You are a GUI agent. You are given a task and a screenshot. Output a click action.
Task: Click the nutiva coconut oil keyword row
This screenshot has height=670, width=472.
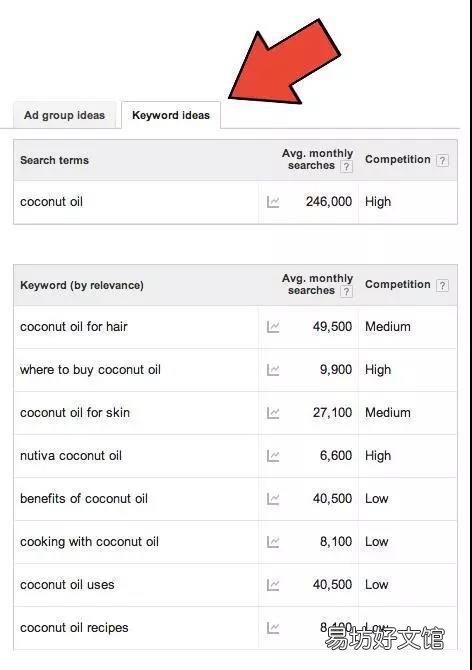[x=235, y=456]
